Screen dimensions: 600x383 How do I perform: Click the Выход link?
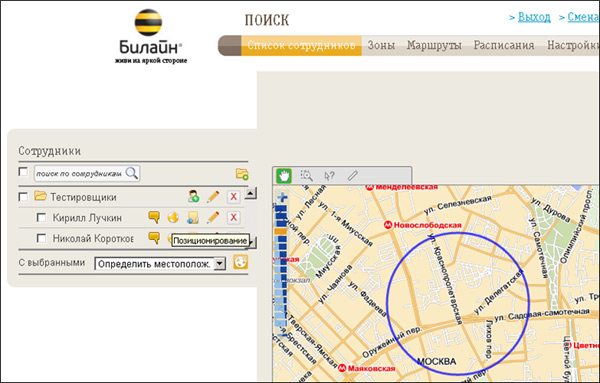pos(534,17)
